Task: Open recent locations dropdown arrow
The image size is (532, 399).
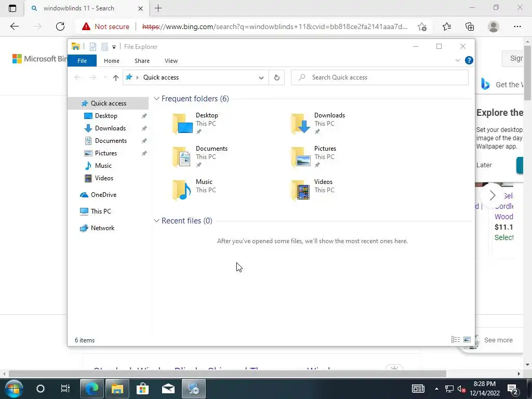Action: [105, 77]
